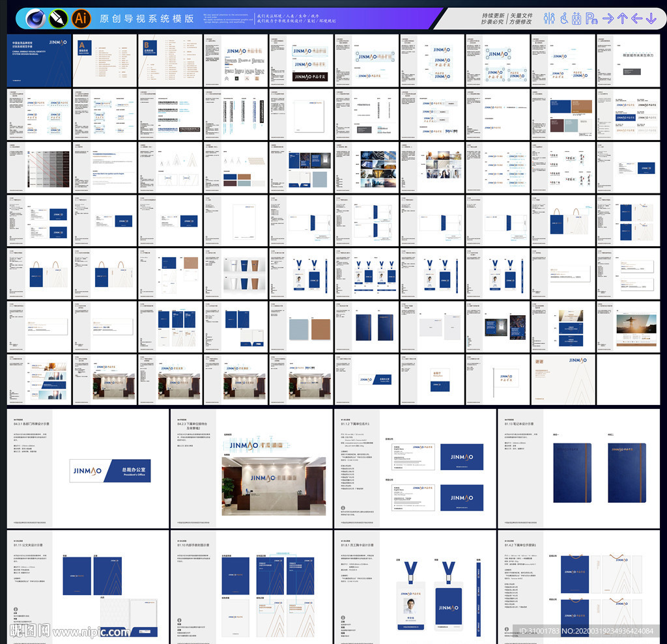Click the elevator signage icon
This screenshot has width=667, height=644.
(576, 18)
